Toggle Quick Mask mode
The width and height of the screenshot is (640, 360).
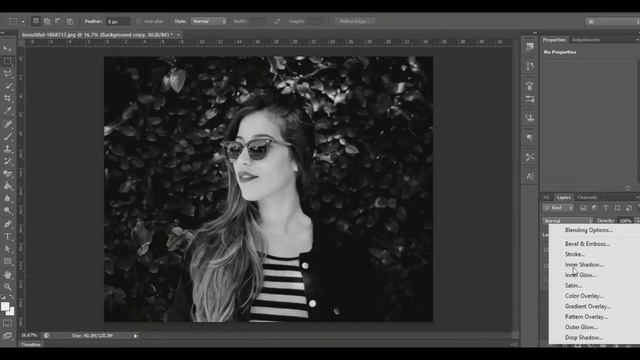point(7,323)
